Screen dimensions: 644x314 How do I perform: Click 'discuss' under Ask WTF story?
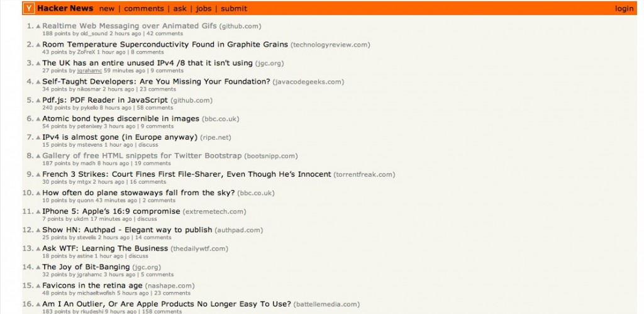[138, 256]
